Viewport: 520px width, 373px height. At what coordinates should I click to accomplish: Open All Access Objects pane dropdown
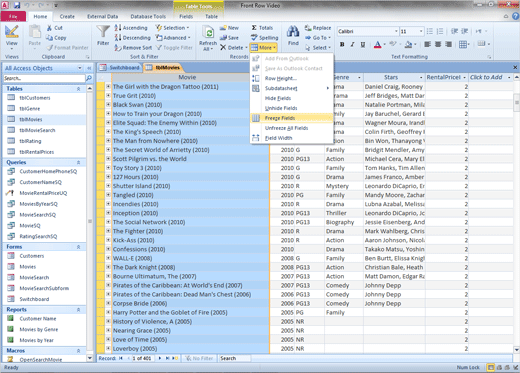pos(80,68)
